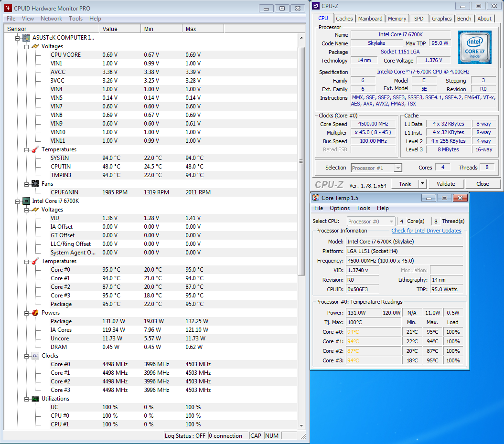Click the Utilizations graph icon
504x444 pixels.
tap(35, 399)
